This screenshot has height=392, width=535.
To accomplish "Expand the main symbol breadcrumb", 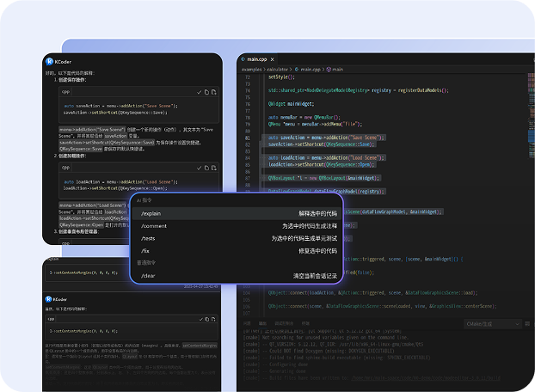I will [x=335, y=68].
